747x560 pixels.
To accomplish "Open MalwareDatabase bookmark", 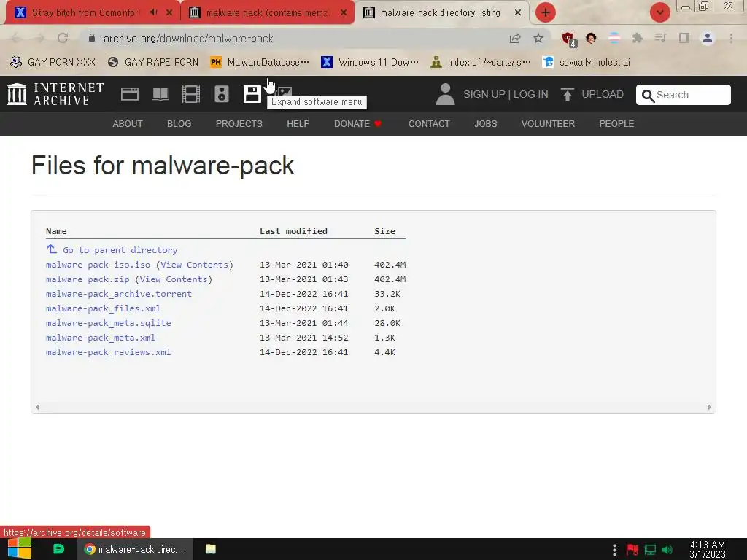I will (x=260, y=63).
